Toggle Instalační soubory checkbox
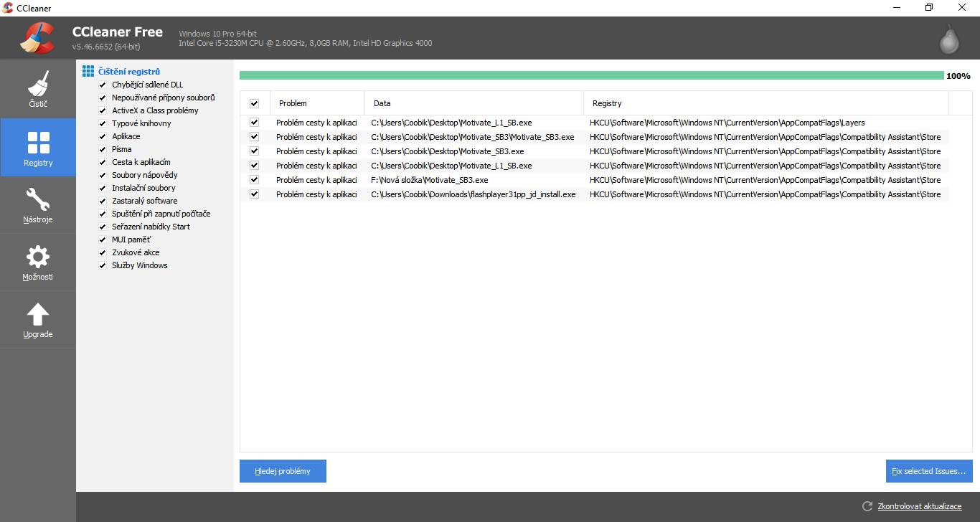Viewport: 980px width, 522px height. 103,188
